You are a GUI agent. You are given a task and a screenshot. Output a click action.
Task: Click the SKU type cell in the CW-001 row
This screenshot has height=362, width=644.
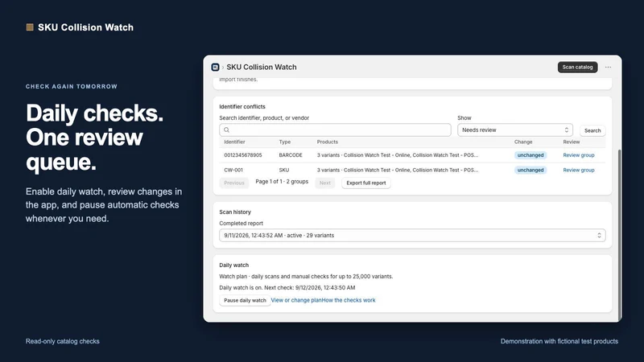(284, 170)
